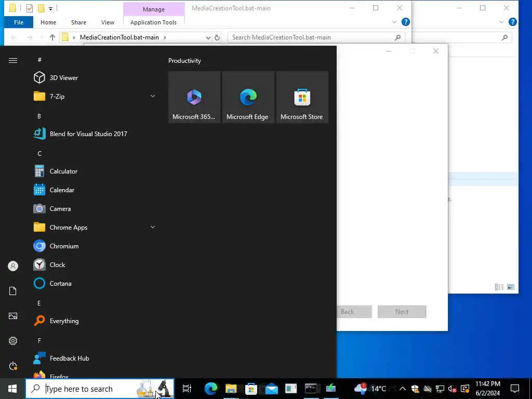
Task: Open the network tray icon
Action: pyautogui.click(x=440, y=389)
